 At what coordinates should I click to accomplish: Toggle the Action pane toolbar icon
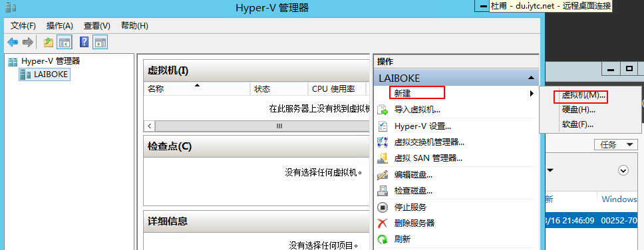click(x=100, y=42)
